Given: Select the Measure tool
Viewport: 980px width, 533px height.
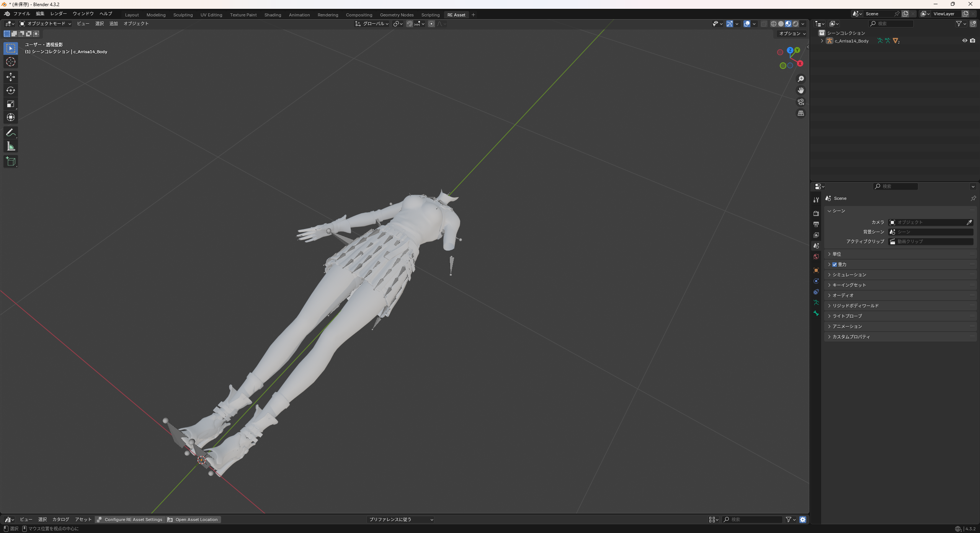Looking at the screenshot, I should coord(11,146).
